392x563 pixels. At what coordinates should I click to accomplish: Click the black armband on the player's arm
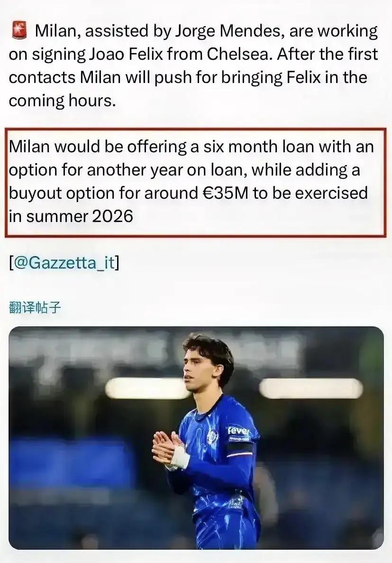240,449
